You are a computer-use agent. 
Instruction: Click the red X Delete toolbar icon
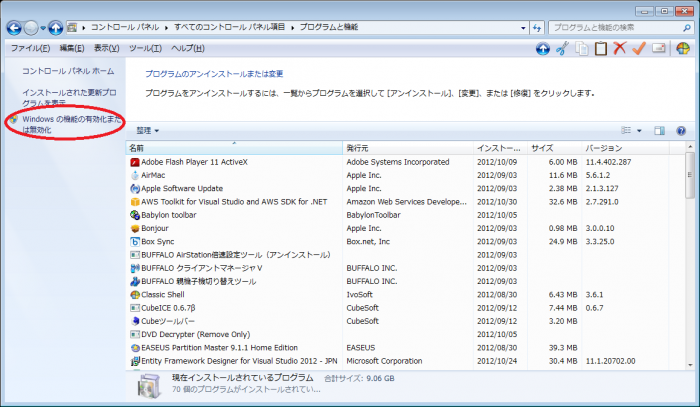[x=620, y=48]
